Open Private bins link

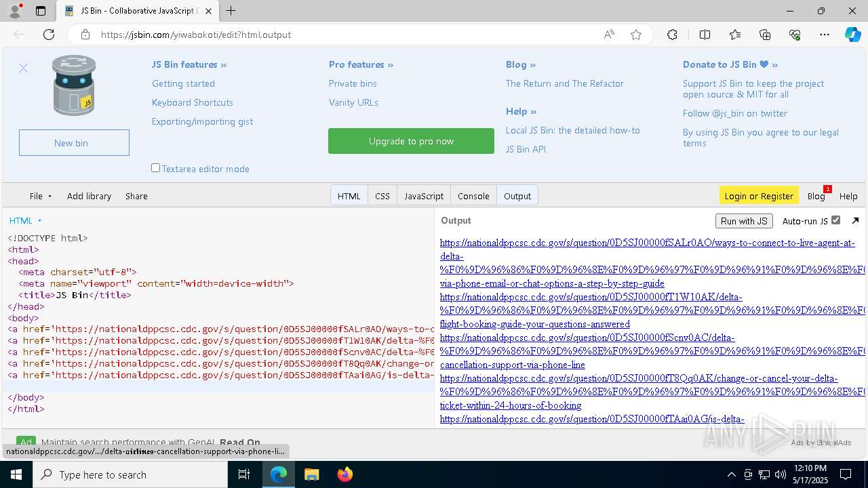point(353,83)
